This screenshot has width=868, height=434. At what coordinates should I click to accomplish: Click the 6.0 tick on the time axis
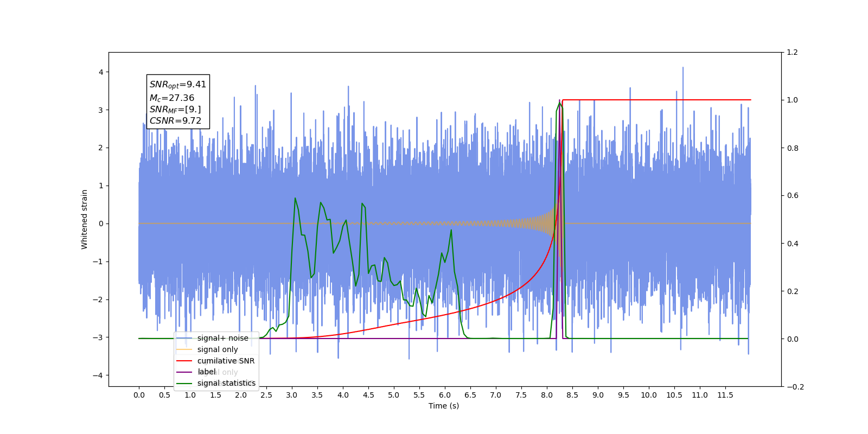point(445,395)
